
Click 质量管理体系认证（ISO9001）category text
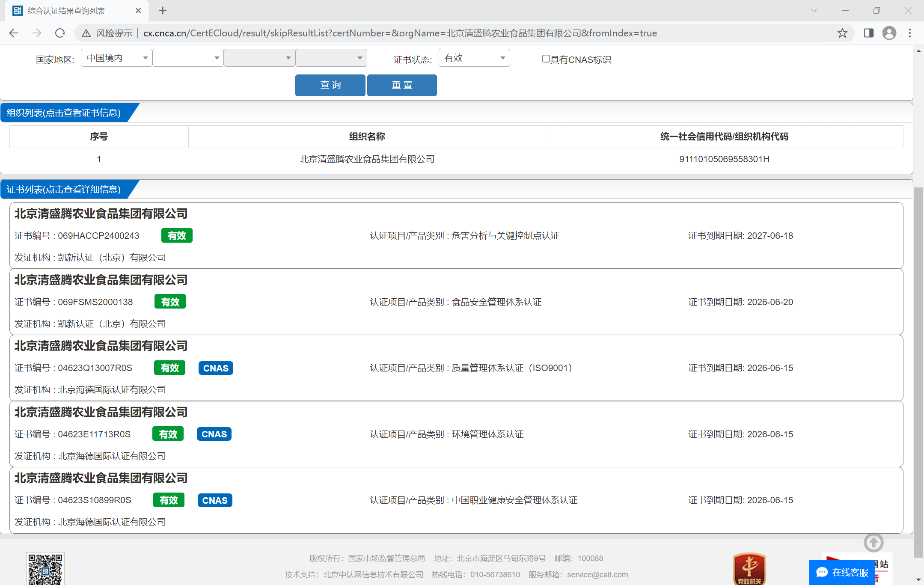(512, 368)
